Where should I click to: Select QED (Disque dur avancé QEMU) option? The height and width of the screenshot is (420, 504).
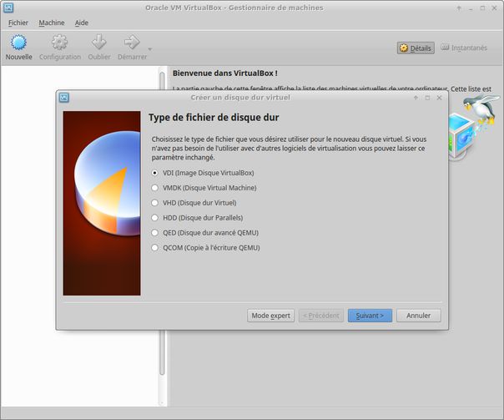pyautogui.click(x=204, y=233)
